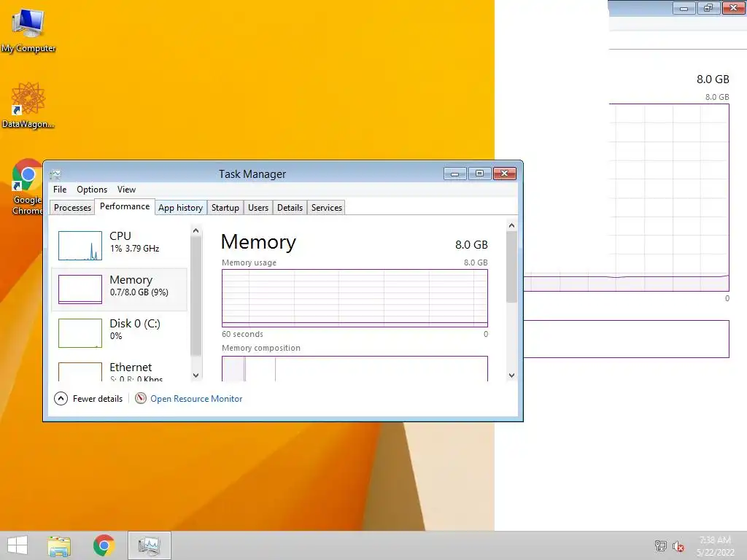Select the CPU performance item
The width and height of the screenshot is (747, 560).
pos(119,245)
